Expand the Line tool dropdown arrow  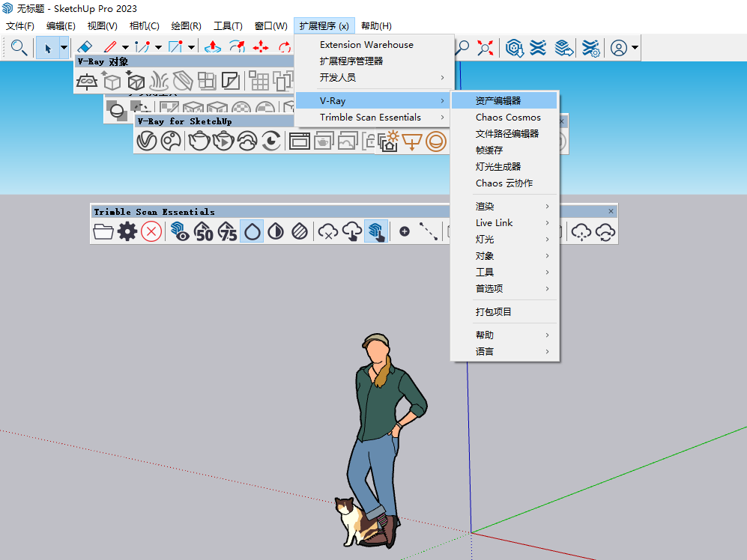[125, 48]
